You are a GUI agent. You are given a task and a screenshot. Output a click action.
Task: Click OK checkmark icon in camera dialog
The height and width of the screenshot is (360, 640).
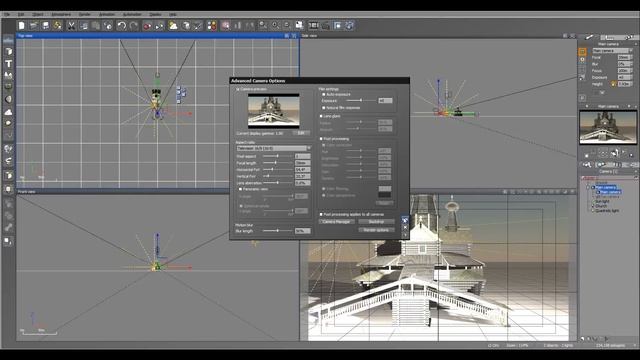tap(405, 220)
